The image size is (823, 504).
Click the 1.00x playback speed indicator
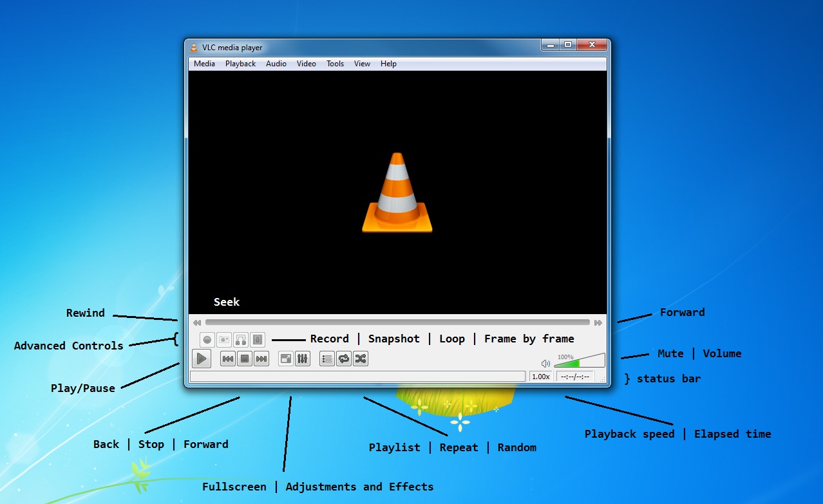541,377
